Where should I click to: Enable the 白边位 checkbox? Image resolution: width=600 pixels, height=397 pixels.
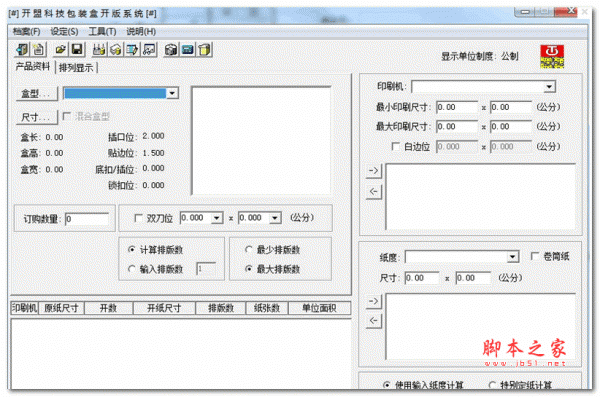coord(396,147)
